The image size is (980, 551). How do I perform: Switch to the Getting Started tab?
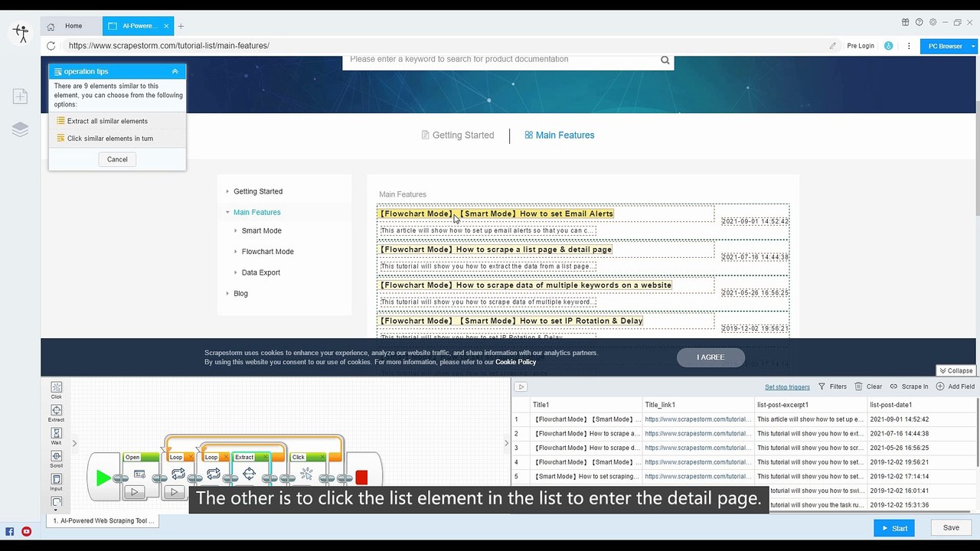tap(458, 135)
